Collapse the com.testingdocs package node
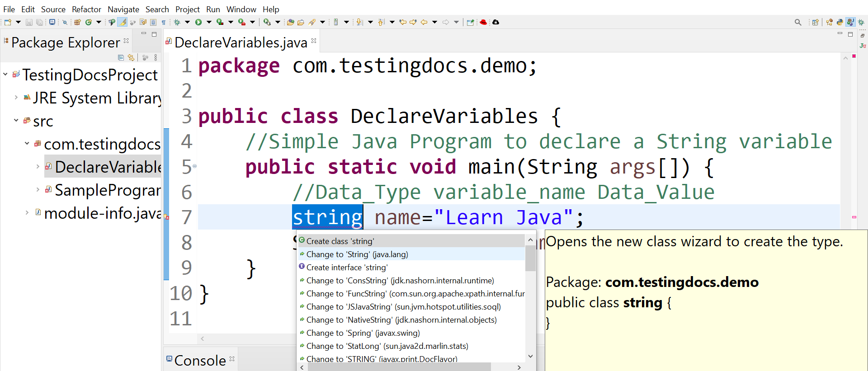Screen dimensions: 868x371 click(27, 143)
